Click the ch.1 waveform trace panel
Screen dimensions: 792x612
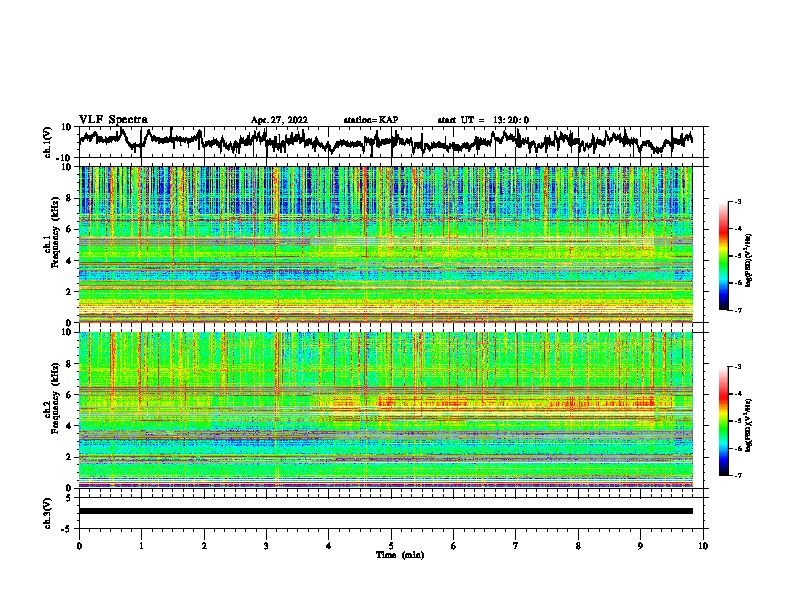tap(391, 142)
